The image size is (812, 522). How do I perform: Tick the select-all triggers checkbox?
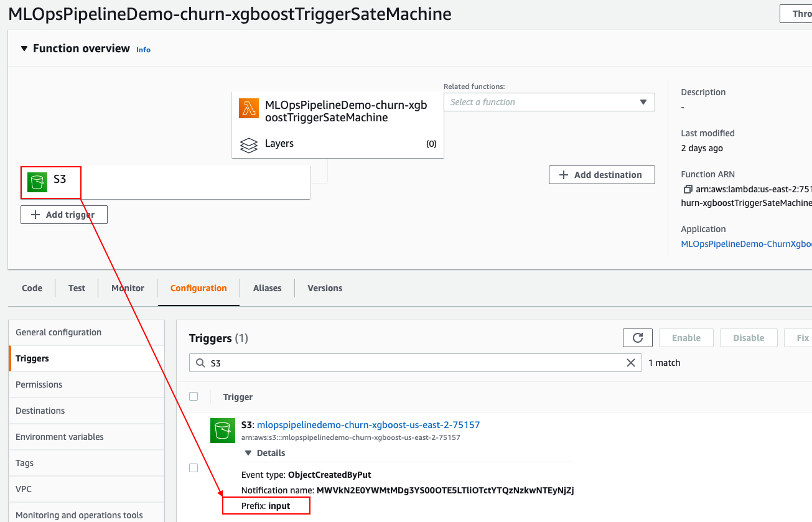pyautogui.click(x=194, y=396)
